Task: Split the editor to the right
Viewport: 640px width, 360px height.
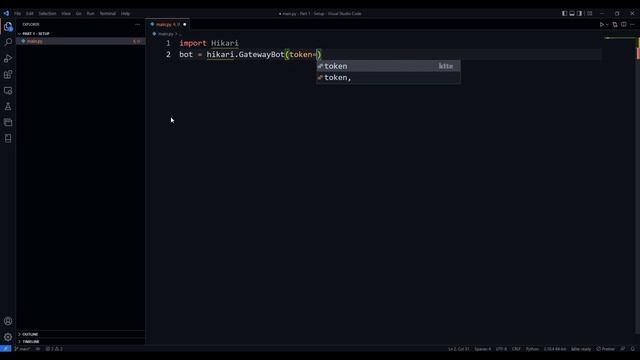Action: pyautogui.click(x=624, y=24)
